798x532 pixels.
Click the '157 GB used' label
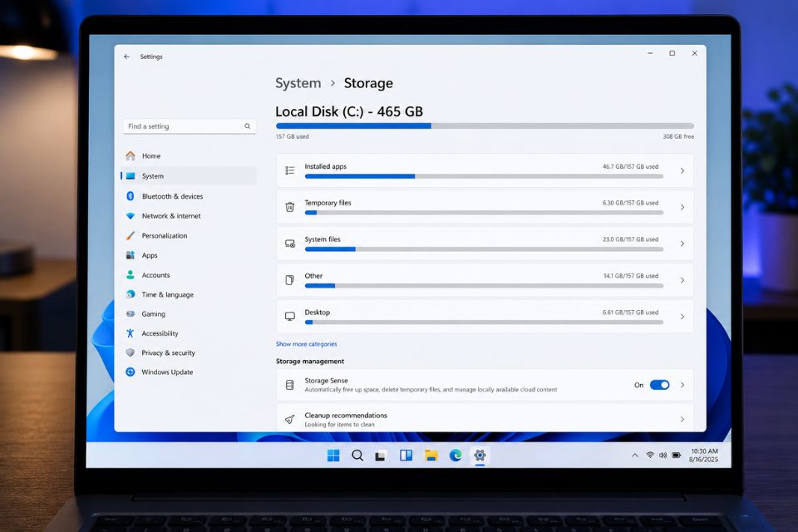click(292, 136)
